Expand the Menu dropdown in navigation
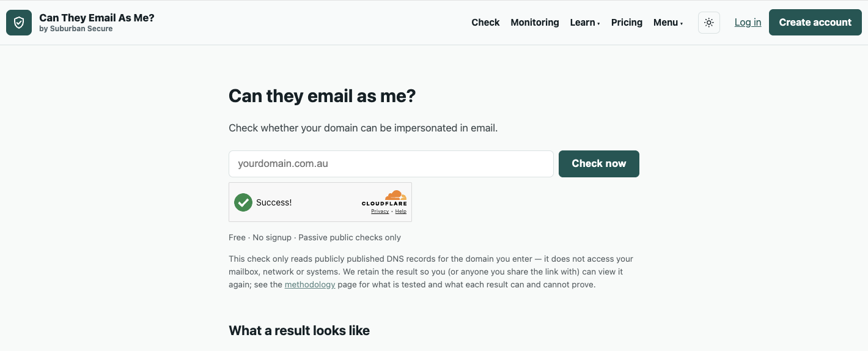Viewport: 868px width, 351px height. click(x=668, y=23)
